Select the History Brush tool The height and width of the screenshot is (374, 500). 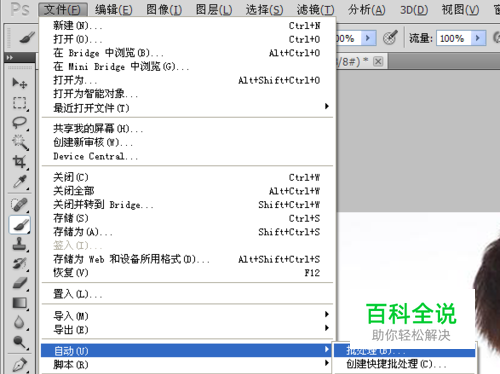click(x=20, y=264)
